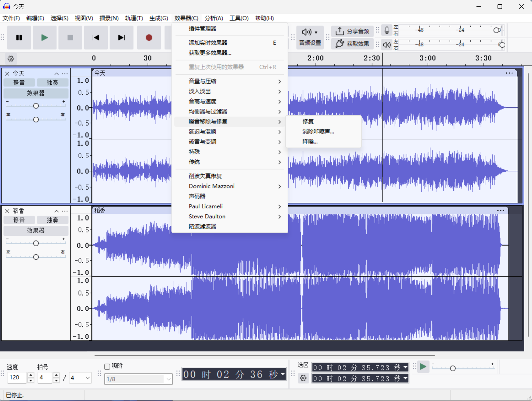The image size is (532, 401).
Task: Open timeline options gear icon
Action: 11,58
